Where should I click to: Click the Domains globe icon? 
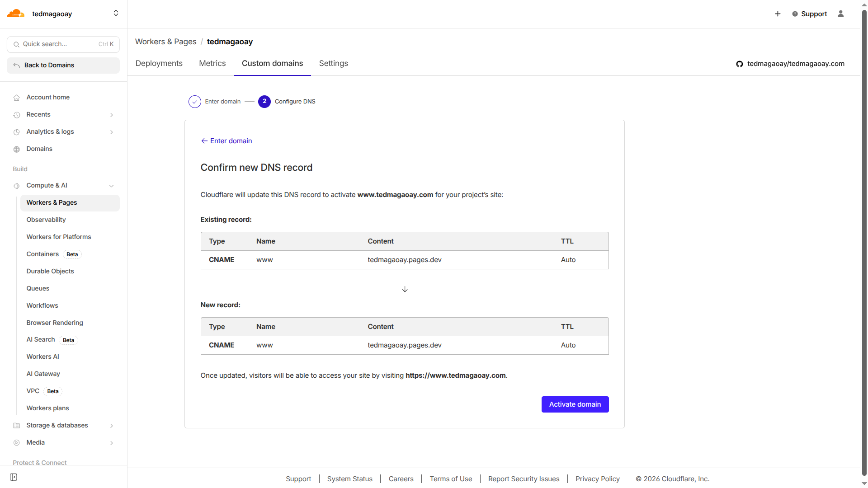pos(17,149)
